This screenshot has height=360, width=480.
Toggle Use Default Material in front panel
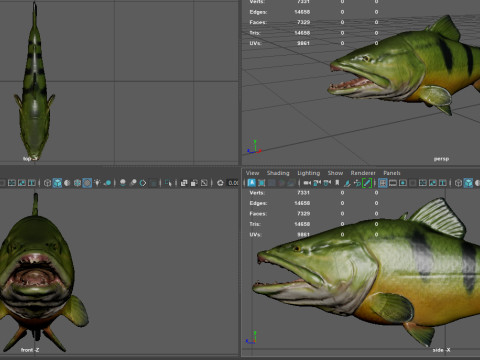(67, 183)
